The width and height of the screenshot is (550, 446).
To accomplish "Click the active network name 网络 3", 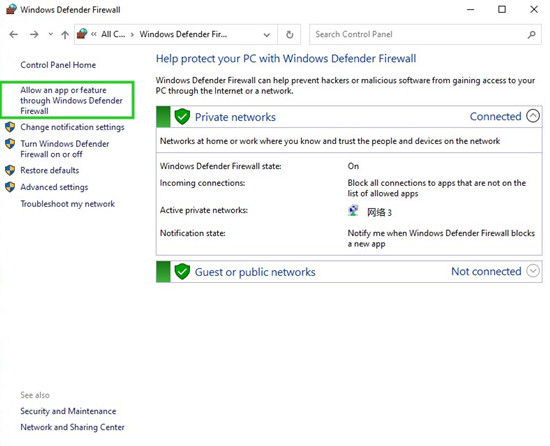I will (x=379, y=212).
